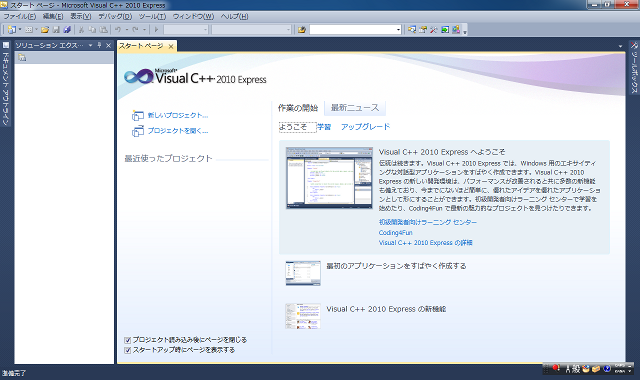
Task: Open the ヘルプ(H) menu
Action: click(x=234, y=16)
